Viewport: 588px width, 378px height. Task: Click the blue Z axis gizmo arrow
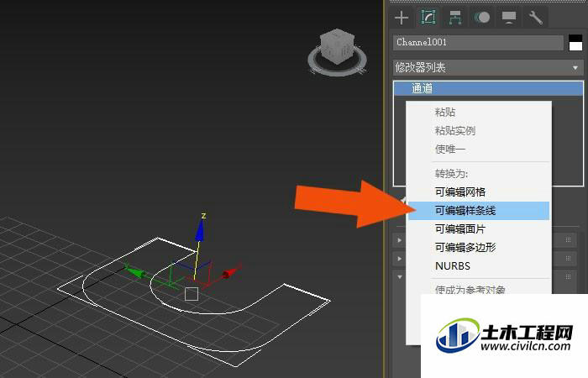(x=200, y=230)
